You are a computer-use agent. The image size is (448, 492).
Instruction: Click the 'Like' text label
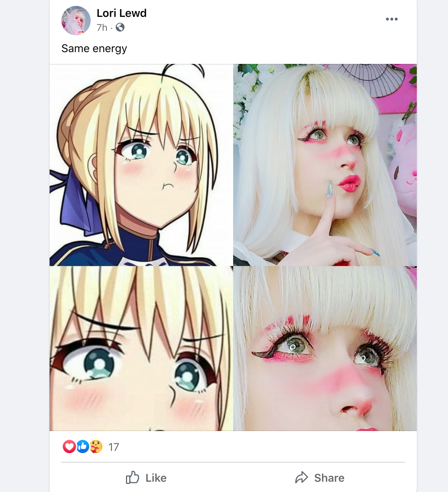[x=156, y=478]
